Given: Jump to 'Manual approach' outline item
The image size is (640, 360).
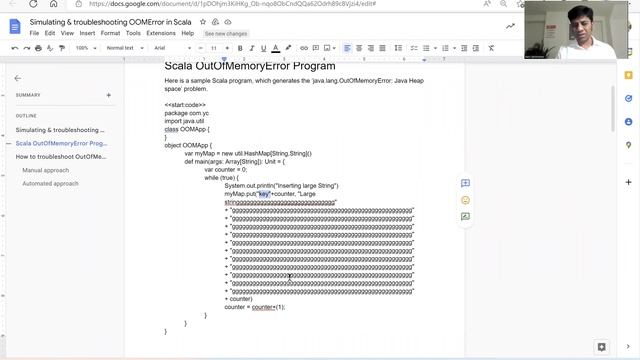Looking at the screenshot, I should pos(45,170).
